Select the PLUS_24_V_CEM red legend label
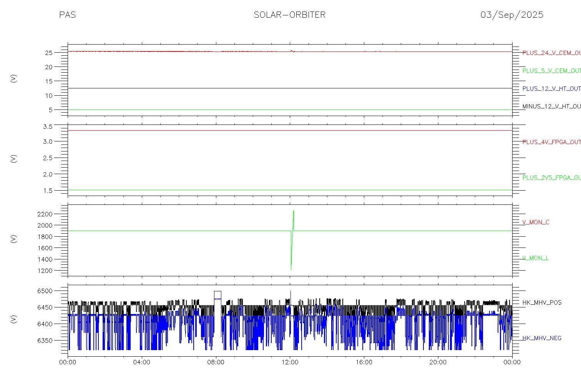This screenshot has width=581, height=392. point(551,53)
